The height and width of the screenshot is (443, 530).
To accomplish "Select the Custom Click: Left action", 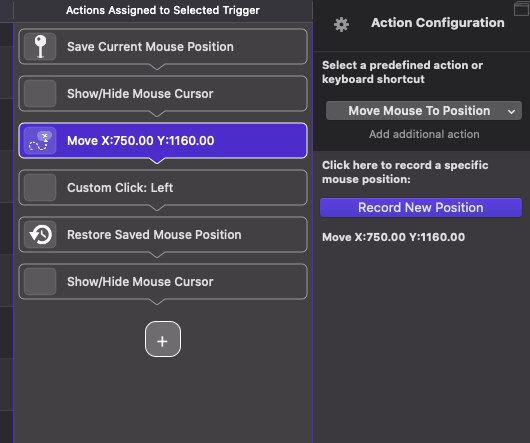I will point(163,188).
